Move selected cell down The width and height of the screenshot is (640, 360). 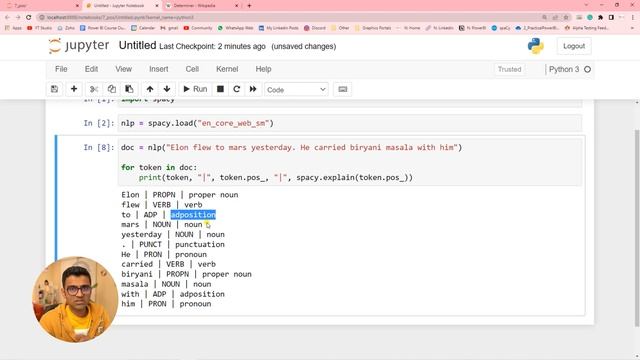point(167,89)
